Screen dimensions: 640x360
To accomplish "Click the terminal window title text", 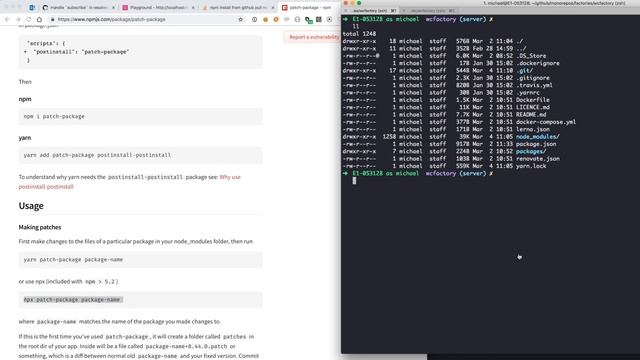I will [x=554, y=3].
